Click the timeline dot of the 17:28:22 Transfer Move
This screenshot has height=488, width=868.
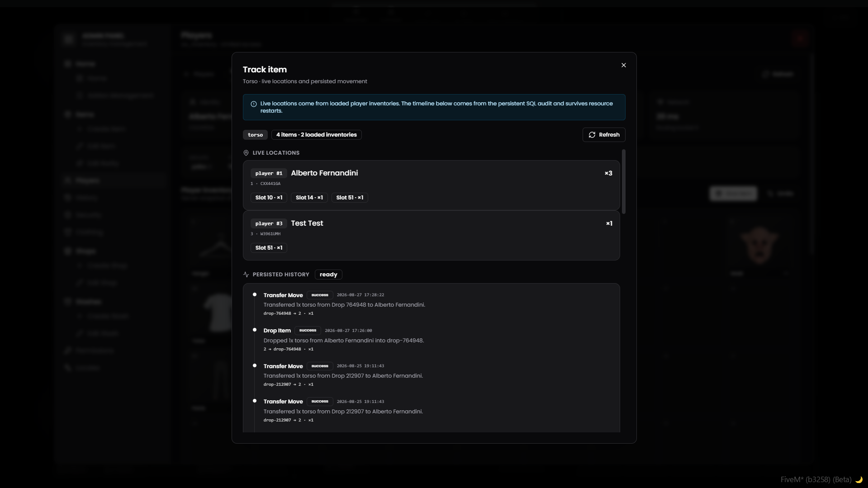click(255, 294)
